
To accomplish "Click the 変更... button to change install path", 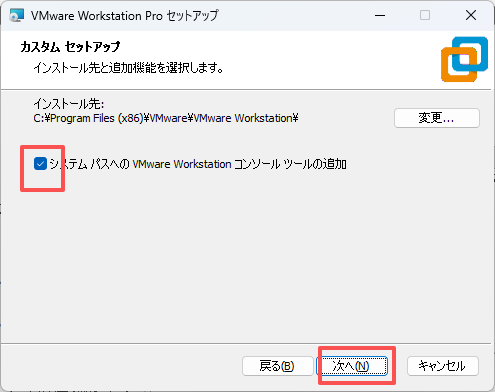I will coord(437,118).
